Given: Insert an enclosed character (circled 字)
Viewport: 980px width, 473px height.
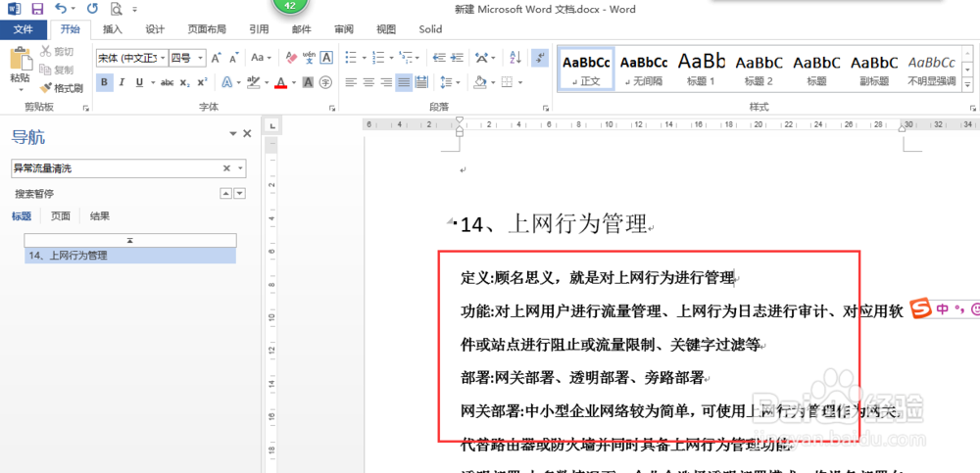Looking at the screenshot, I should pos(325,82).
